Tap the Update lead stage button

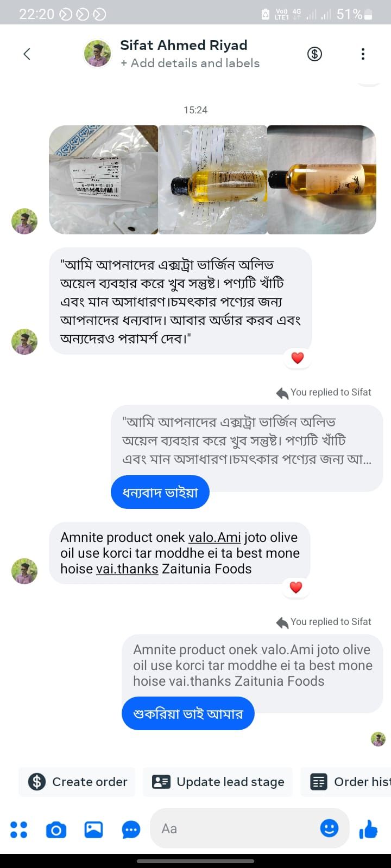click(x=218, y=782)
